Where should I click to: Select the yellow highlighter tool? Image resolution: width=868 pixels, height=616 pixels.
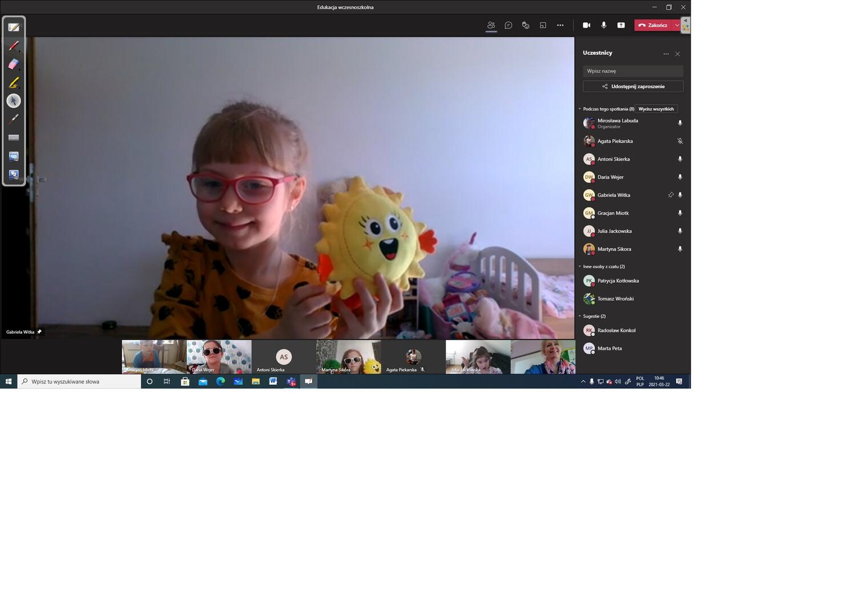point(14,83)
